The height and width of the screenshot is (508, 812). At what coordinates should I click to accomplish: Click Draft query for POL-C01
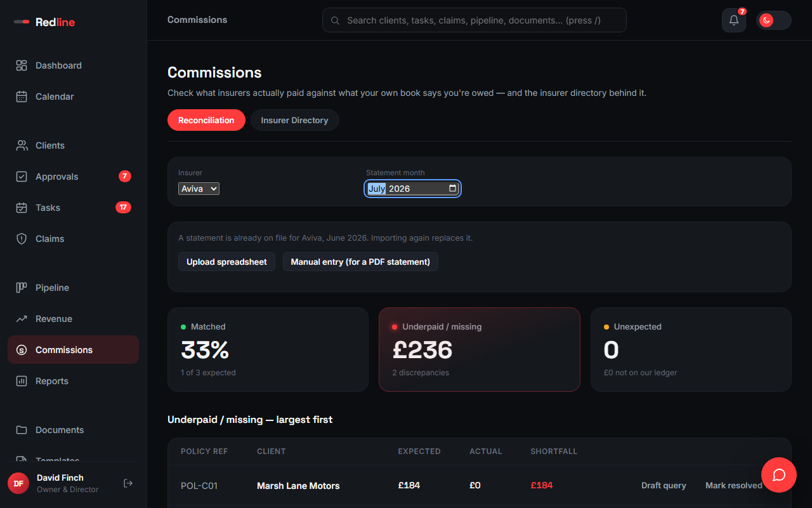point(664,485)
